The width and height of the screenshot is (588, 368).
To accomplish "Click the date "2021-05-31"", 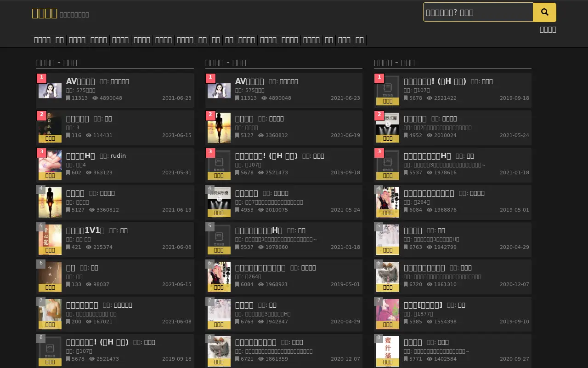I will [177, 173].
